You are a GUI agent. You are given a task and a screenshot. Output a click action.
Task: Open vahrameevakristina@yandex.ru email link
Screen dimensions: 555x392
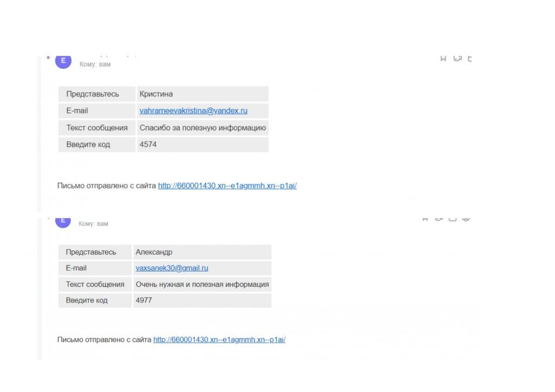click(x=193, y=111)
